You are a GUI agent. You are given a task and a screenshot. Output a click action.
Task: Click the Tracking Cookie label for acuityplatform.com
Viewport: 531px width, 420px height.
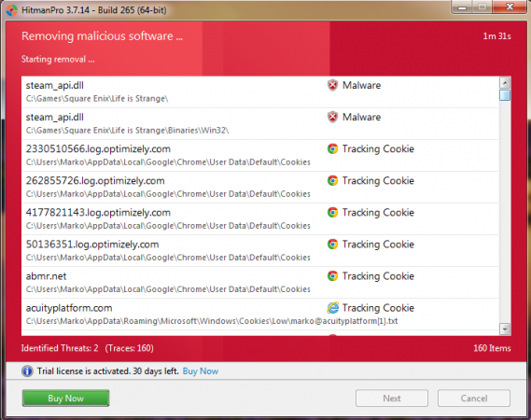(x=378, y=308)
